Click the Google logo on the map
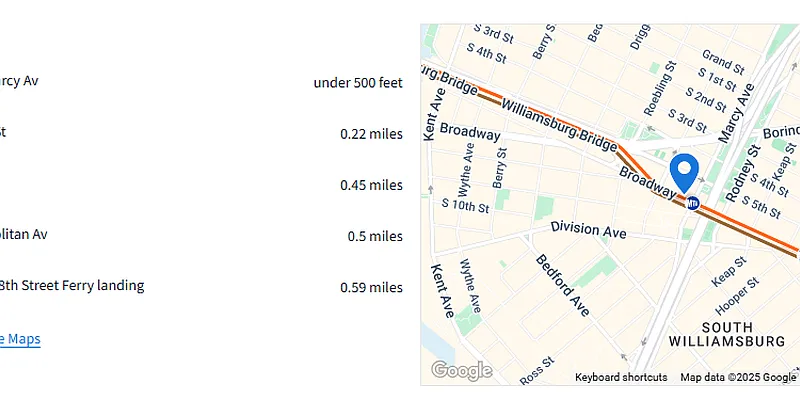800x400 pixels. (x=462, y=371)
